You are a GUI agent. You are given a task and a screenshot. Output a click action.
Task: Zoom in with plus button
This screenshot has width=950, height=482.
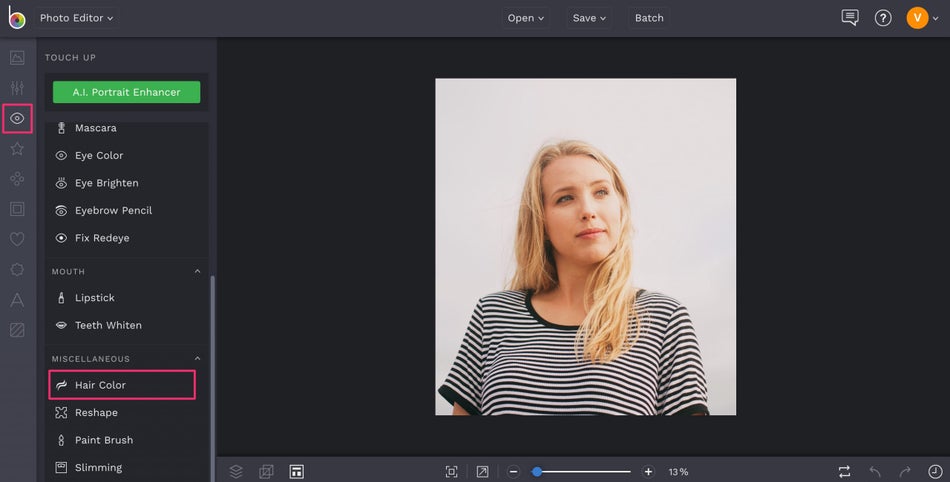pos(648,472)
